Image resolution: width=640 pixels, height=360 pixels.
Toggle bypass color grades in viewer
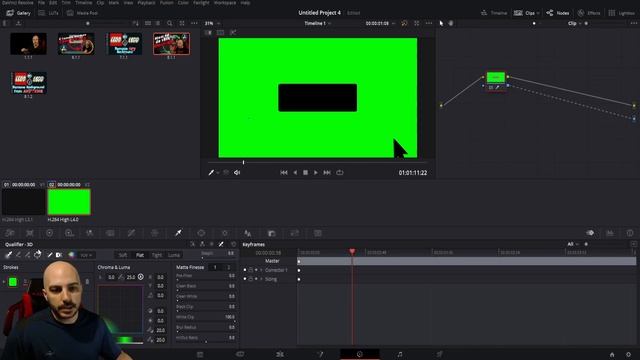(x=404, y=23)
